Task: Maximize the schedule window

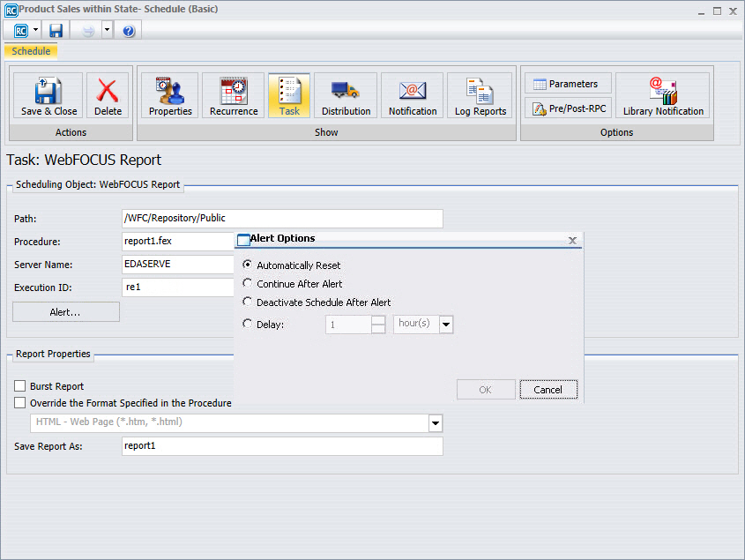Action: pos(717,11)
